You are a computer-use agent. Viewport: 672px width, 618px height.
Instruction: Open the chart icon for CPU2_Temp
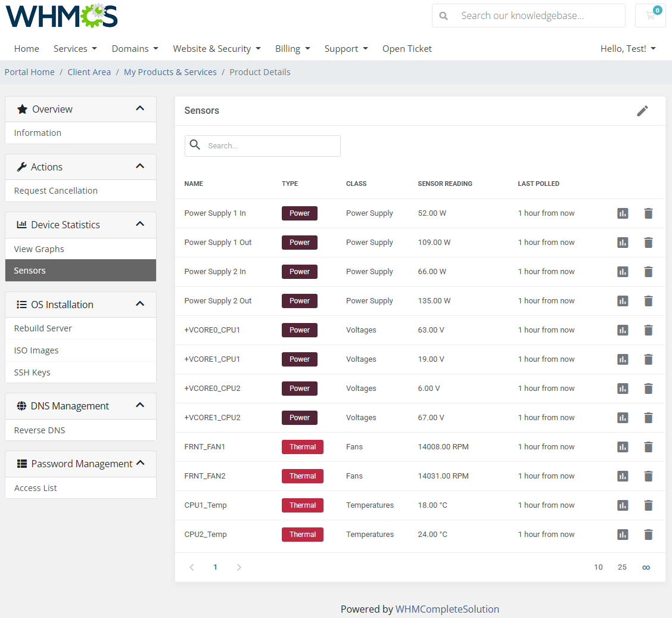pos(623,534)
